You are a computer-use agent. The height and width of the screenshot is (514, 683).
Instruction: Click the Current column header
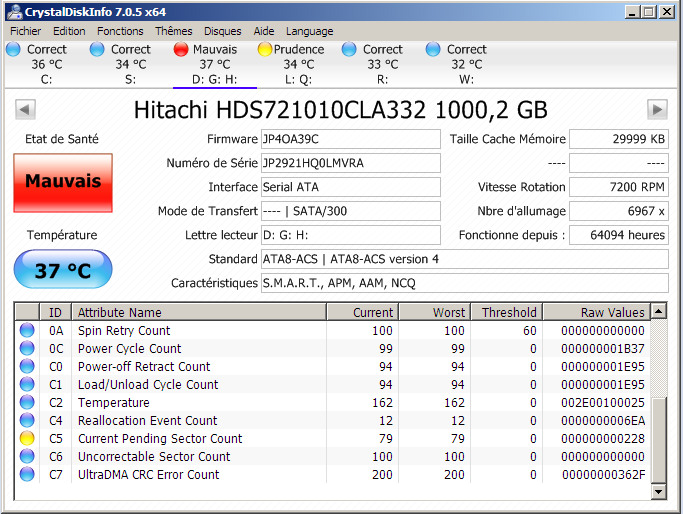click(362, 312)
